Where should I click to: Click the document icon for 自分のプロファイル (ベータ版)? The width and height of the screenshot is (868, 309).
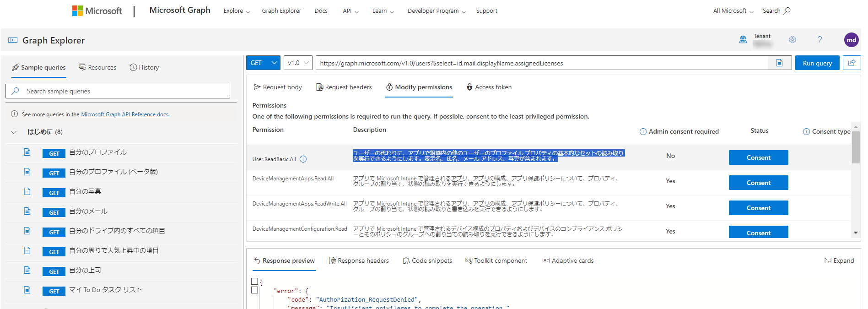click(27, 172)
